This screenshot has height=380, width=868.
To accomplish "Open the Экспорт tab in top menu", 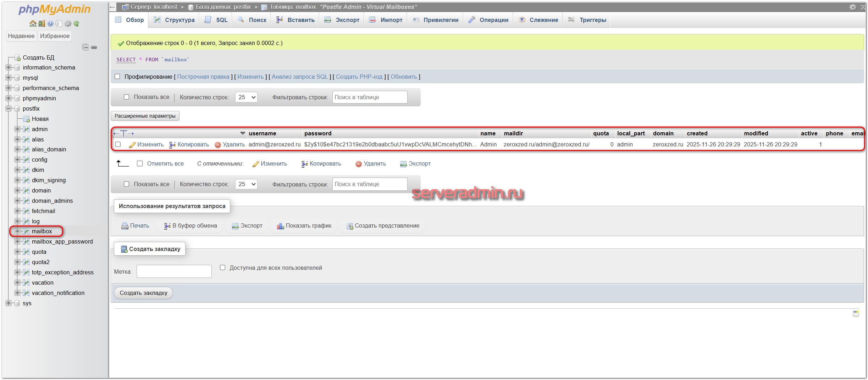I will (342, 20).
